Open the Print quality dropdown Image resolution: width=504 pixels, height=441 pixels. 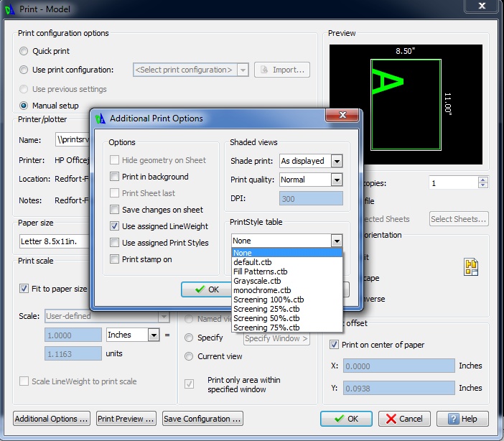tap(337, 180)
